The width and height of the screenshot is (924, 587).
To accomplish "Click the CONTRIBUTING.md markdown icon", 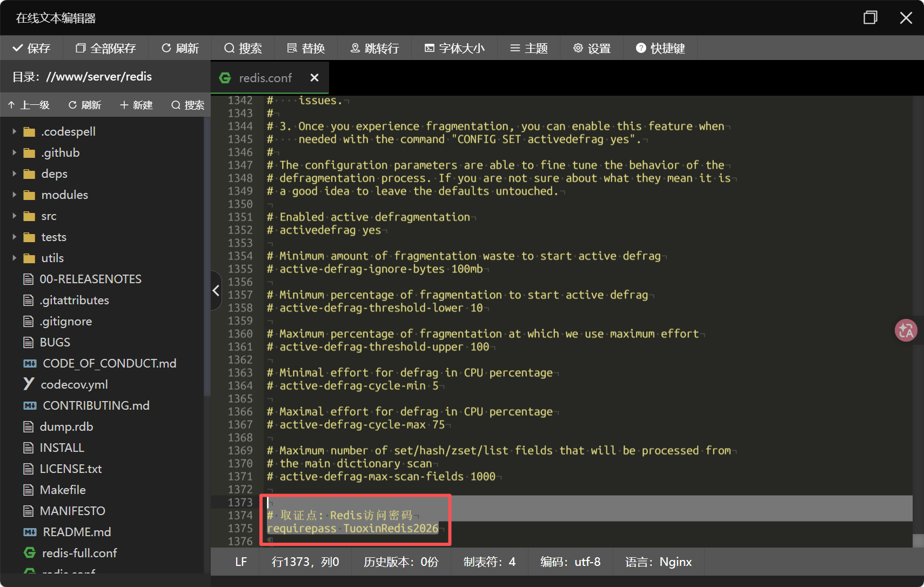I will click(30, 405).
